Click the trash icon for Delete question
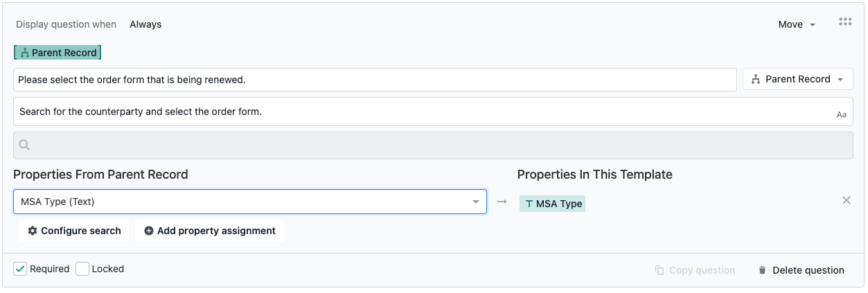The width and height of the screenshot is (868, 293). click(x=763, y=270)
